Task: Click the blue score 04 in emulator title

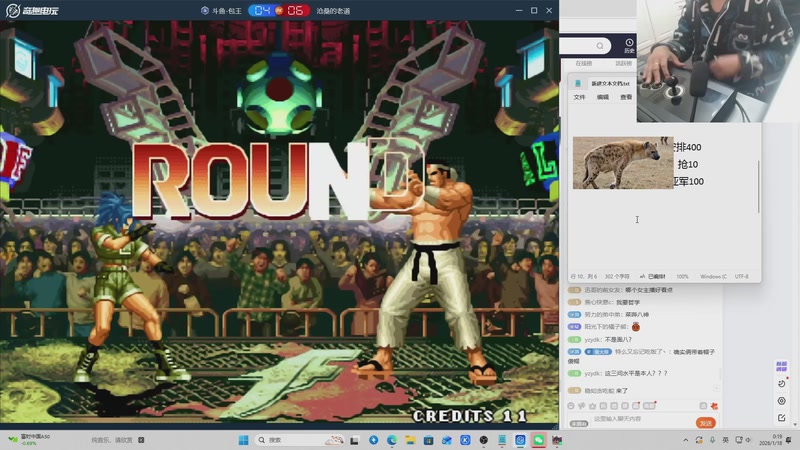Action: (x=262, y=10)
